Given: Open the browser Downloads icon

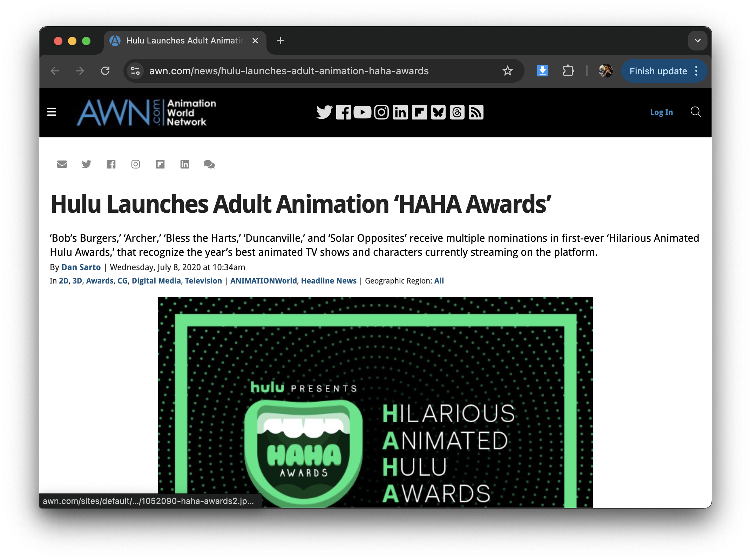Looking at the screenshot, I should [542, 71].
